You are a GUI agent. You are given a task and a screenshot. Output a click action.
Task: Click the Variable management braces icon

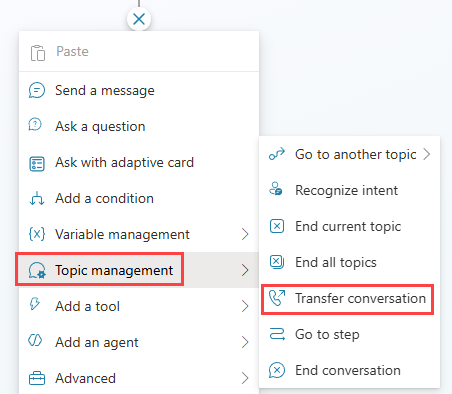[37, 234]
